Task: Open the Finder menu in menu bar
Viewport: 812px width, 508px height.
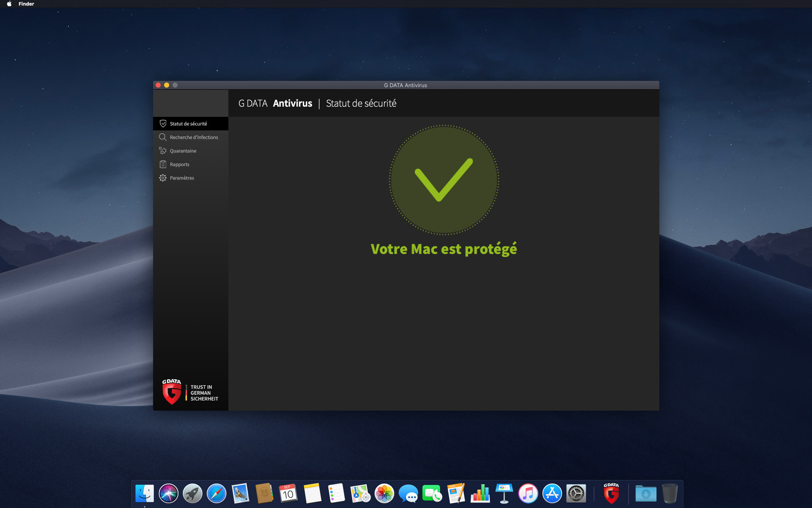Action: pos(26,4)
